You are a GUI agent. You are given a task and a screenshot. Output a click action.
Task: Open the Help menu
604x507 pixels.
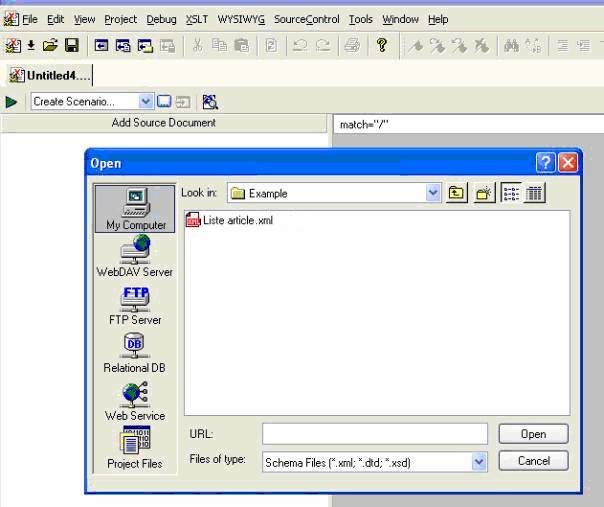click(438, 19)
